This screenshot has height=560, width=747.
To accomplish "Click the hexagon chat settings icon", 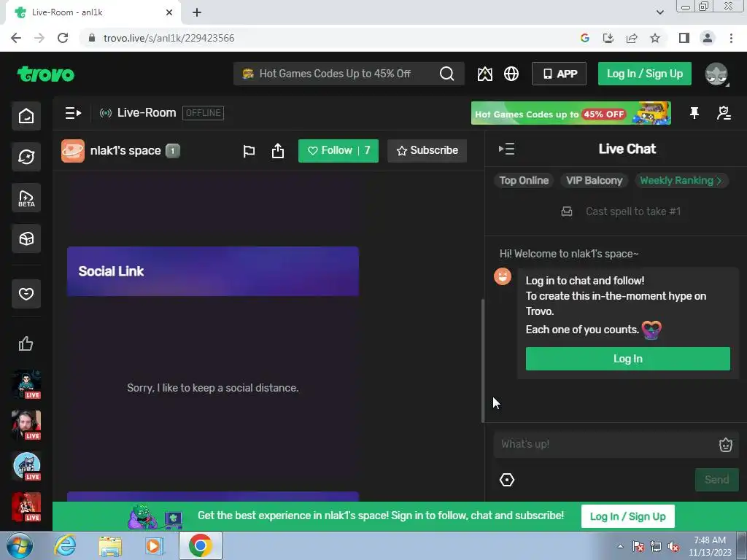I will pyautogui.click(x=506, y=480).
